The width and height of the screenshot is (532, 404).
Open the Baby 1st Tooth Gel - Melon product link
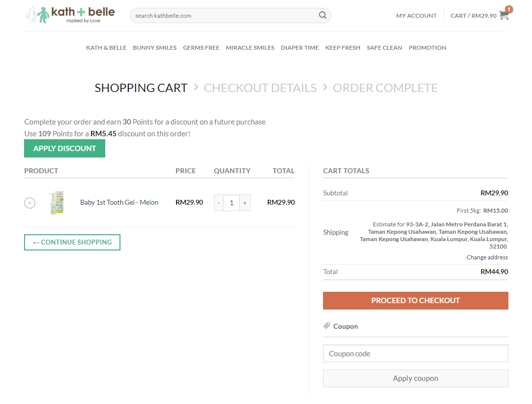[x=119, y=202]
